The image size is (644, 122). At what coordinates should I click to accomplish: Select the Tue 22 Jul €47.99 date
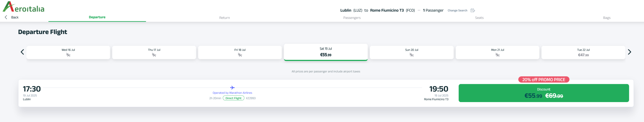point(583,52)
